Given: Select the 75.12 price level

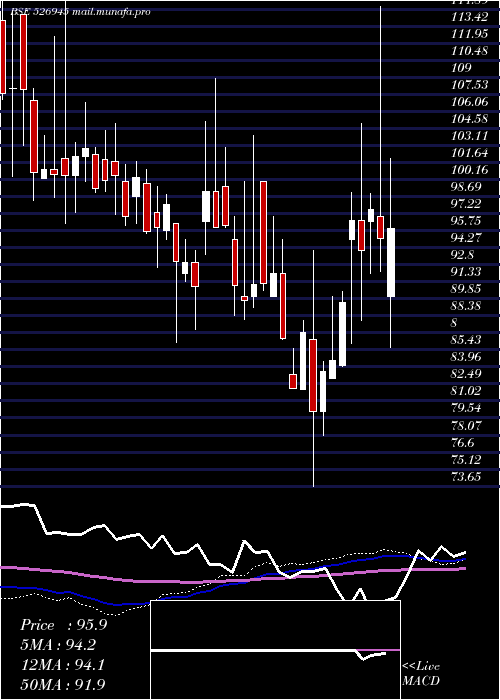Looking at the screenshot, I should click(466, 459).
